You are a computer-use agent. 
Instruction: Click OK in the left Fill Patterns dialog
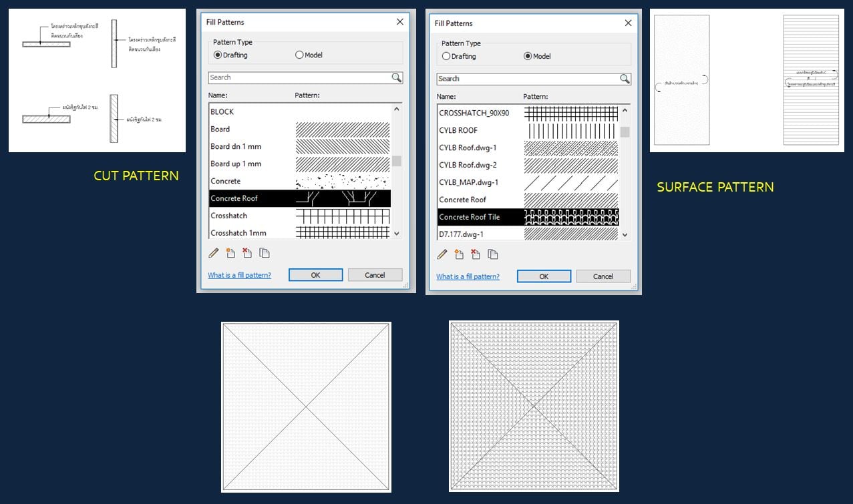[x=315, y=274]
